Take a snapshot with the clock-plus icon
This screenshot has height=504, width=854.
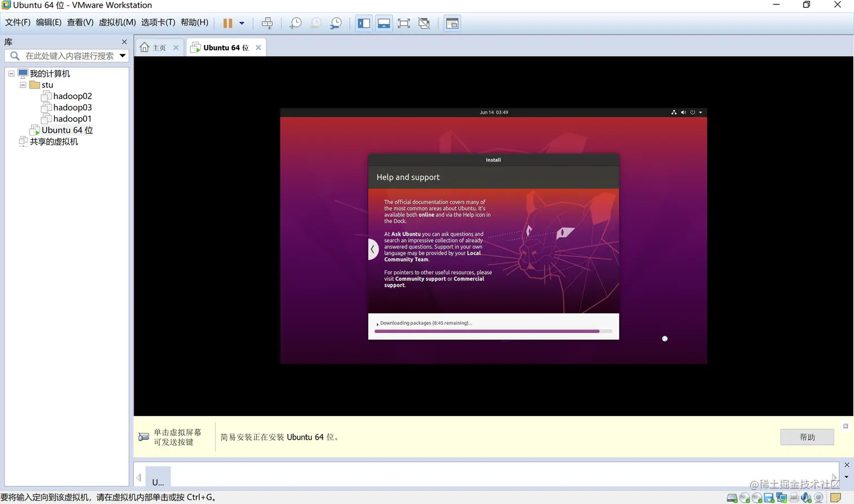[x=295, y=23]
